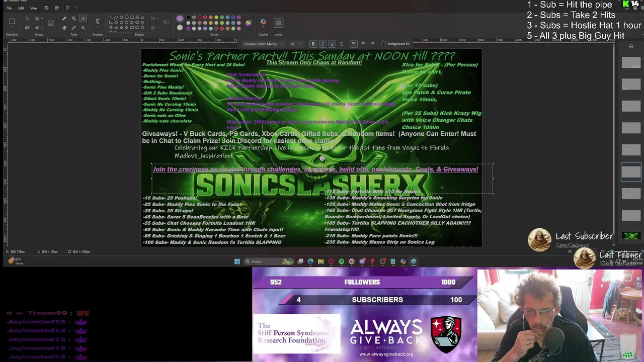Pick the black color swatch in palette
Screen dimensions: 644x362
coord(188,18)
